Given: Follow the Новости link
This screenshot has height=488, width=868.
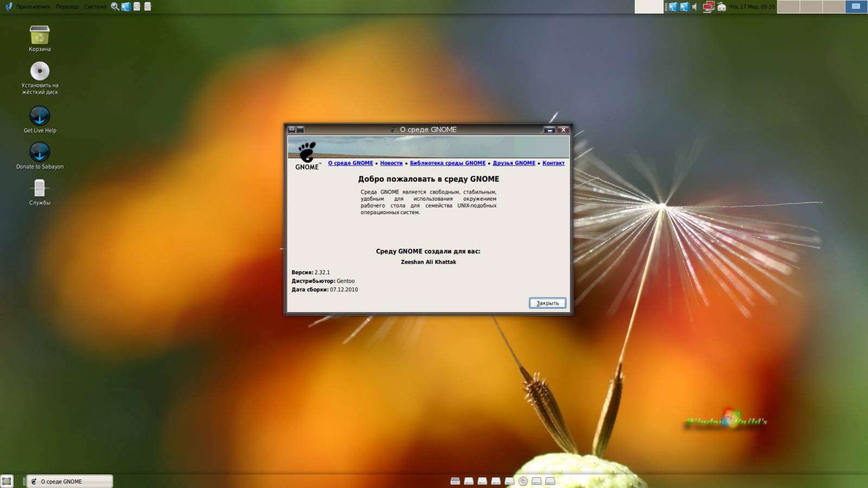Looking at the screenshot, I should (x=391, y=163).
